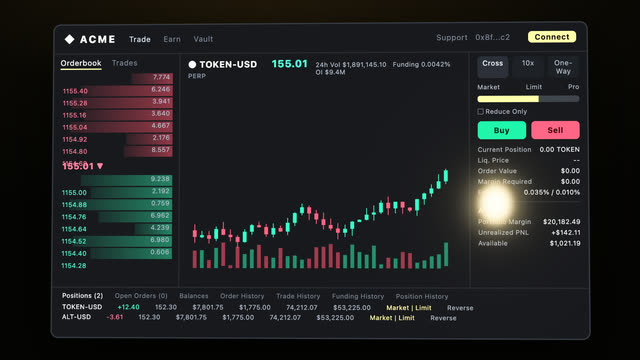Click the ALT-USD position row name
The width and height of the screenshot is (640, 360).
pyautogui.click(x=76, y=317)
